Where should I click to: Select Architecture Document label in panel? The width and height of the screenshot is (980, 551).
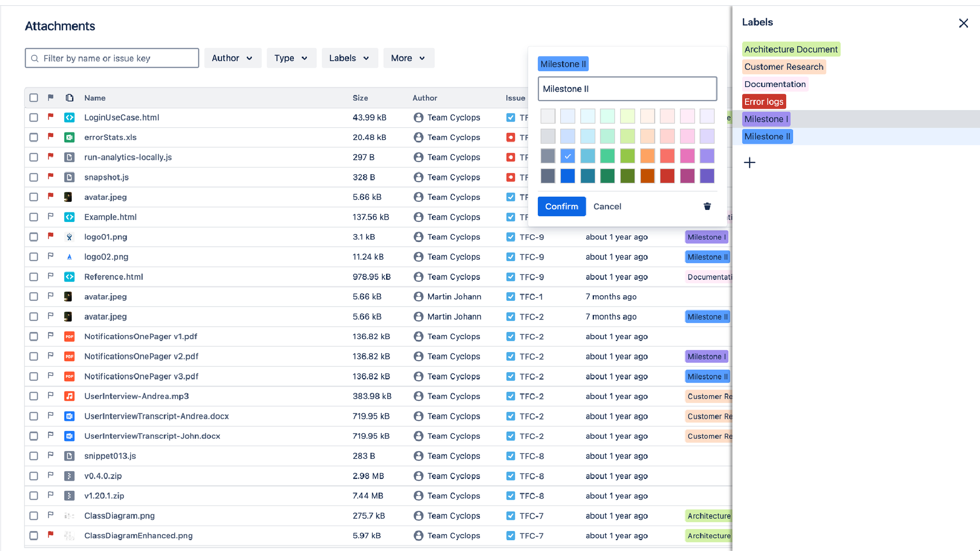click(x=791, y=49)
